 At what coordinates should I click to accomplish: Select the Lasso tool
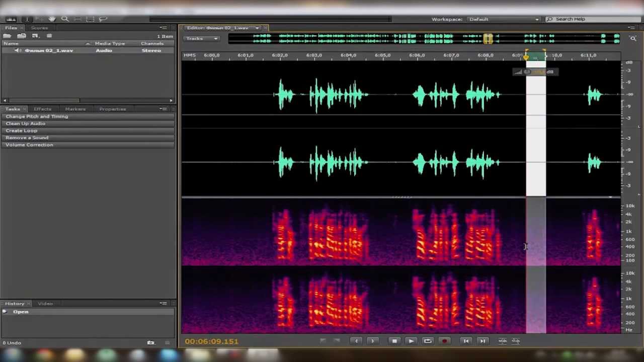[x=103, y=19]
